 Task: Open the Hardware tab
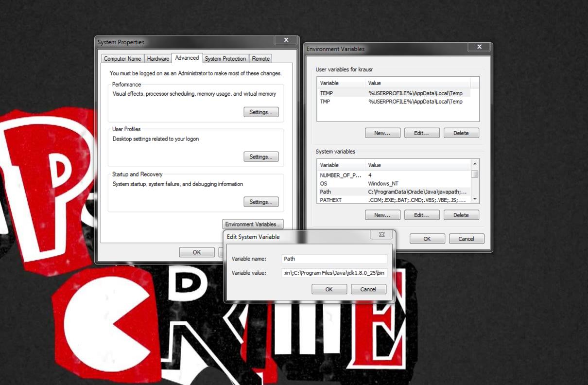(158, 58)
